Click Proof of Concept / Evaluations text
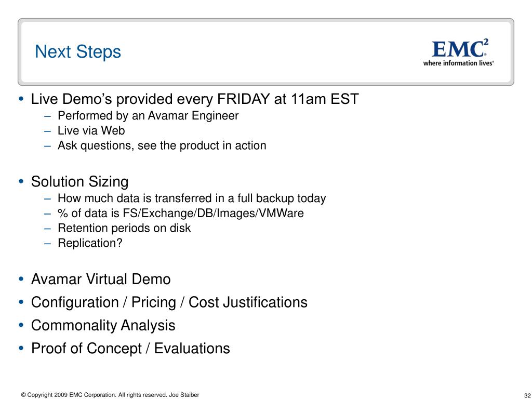The height and width of the screenshot is (399, 532). tap(130, 349)
